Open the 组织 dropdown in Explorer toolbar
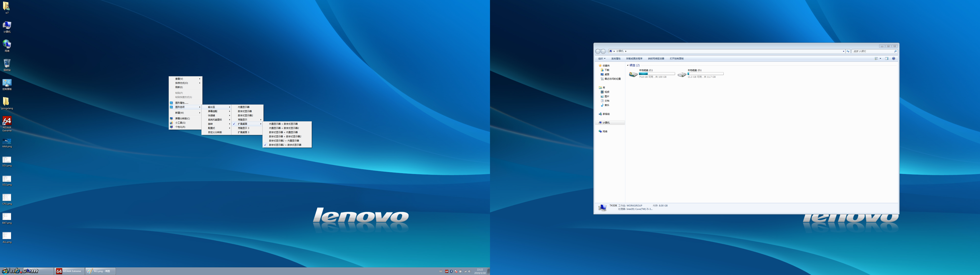 tap(601, 58)
